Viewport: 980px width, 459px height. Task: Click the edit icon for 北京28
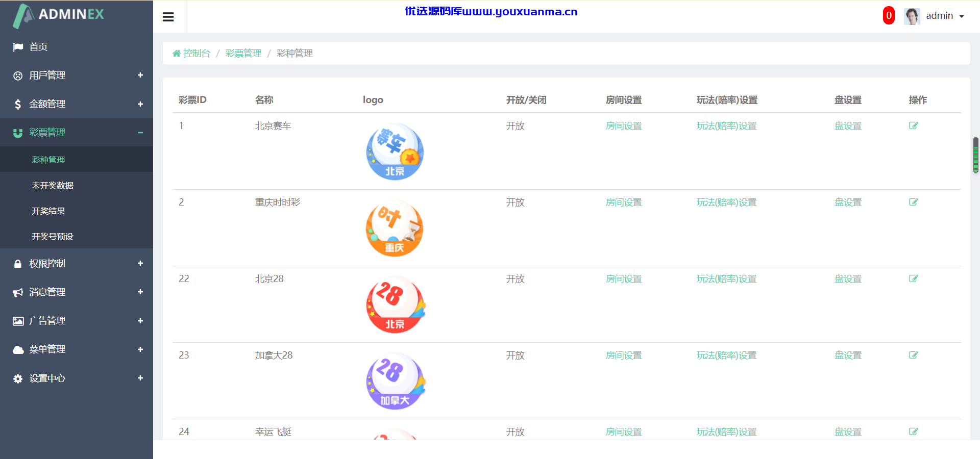tap(914, 278)
